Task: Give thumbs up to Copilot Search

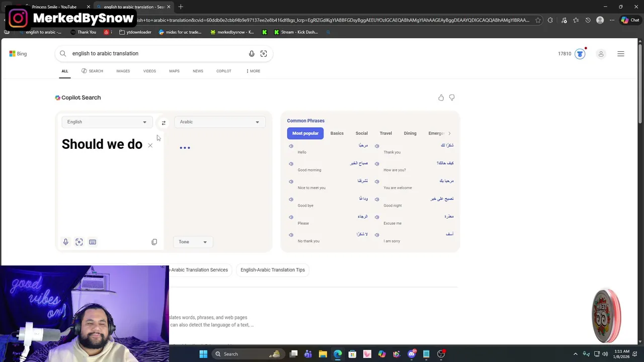Action: coord(441,98)
